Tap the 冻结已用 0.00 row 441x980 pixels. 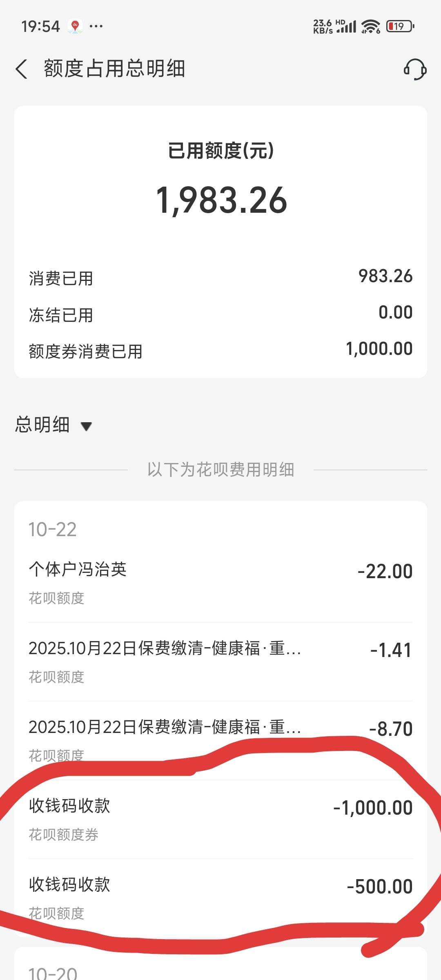pyautogui.click(x=220, y=314)
